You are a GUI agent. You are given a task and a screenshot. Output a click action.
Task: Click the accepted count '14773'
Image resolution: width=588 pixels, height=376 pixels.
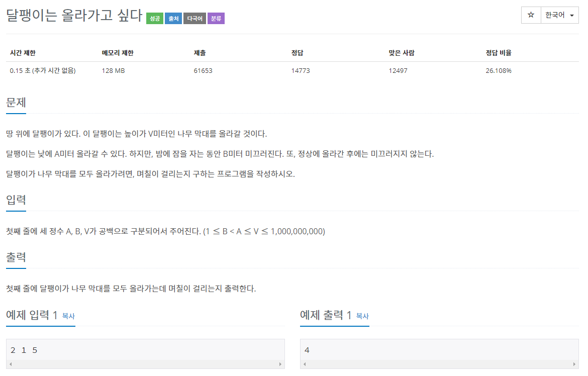301,70
